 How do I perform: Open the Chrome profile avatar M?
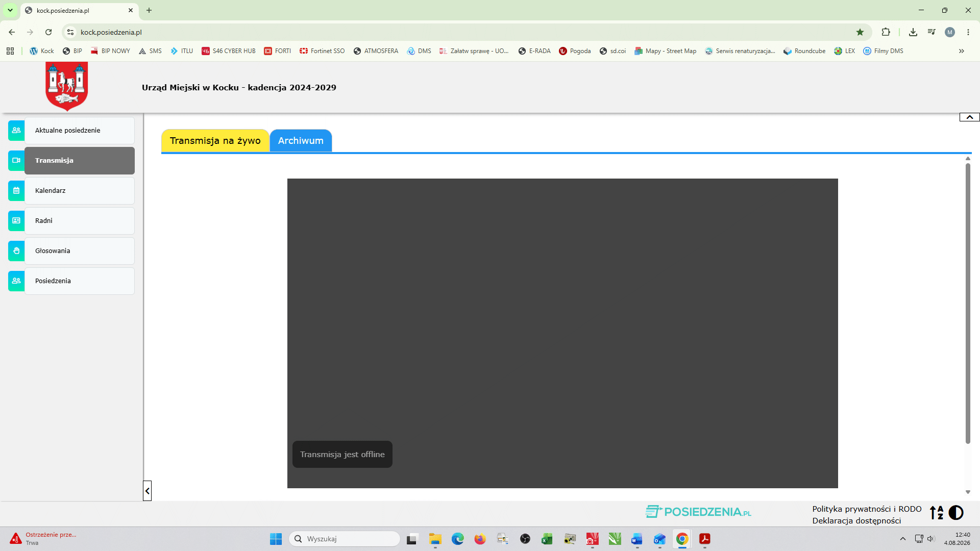(950, 32)
